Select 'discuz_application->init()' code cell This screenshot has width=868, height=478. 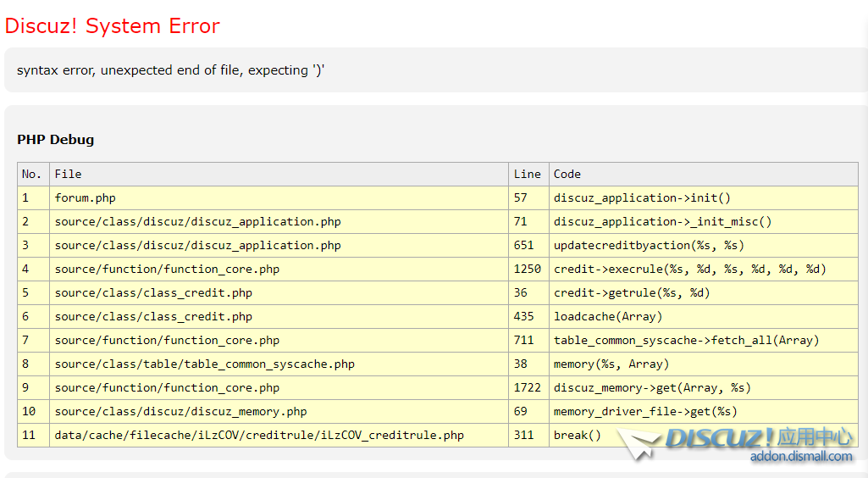point(704,197)
